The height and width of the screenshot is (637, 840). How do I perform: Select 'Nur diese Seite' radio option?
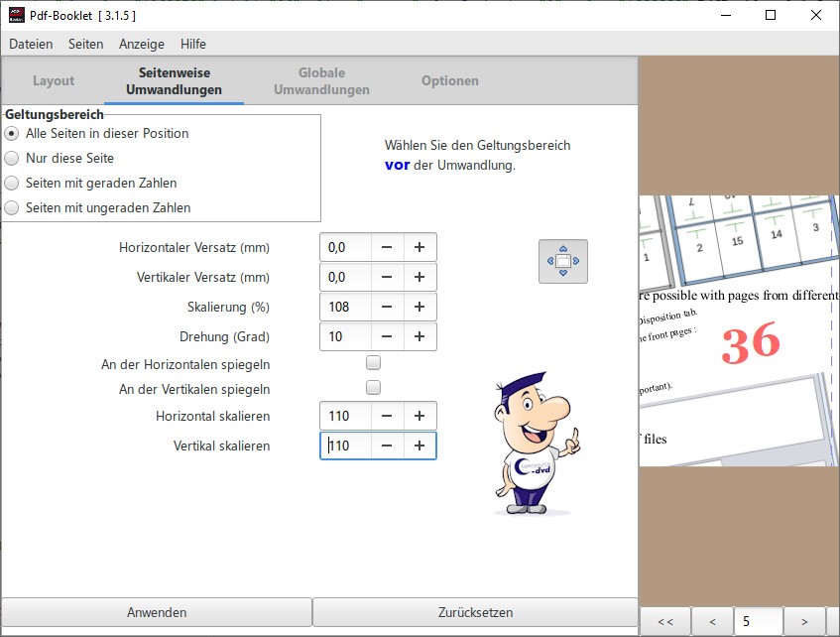[12, 158]
